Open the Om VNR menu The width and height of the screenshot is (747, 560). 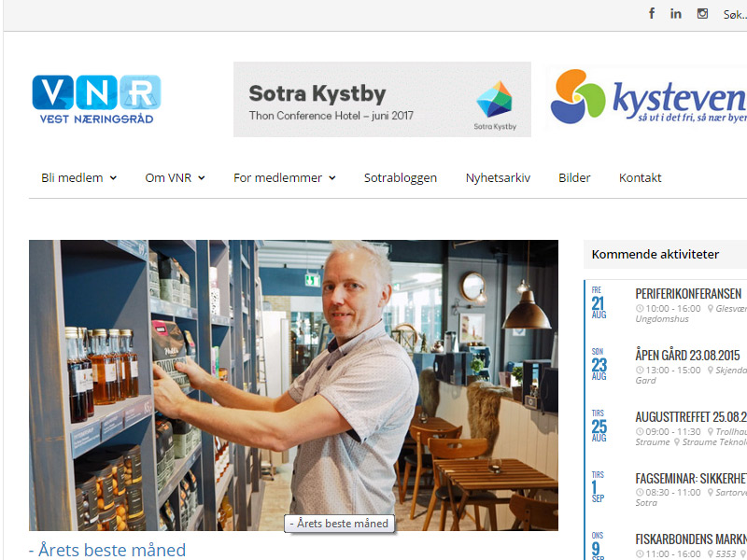(168, 177)
